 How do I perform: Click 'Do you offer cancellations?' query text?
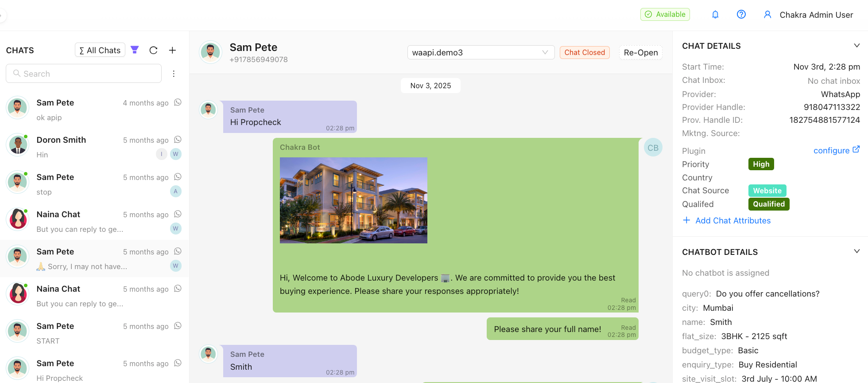(x=768, y=293)
